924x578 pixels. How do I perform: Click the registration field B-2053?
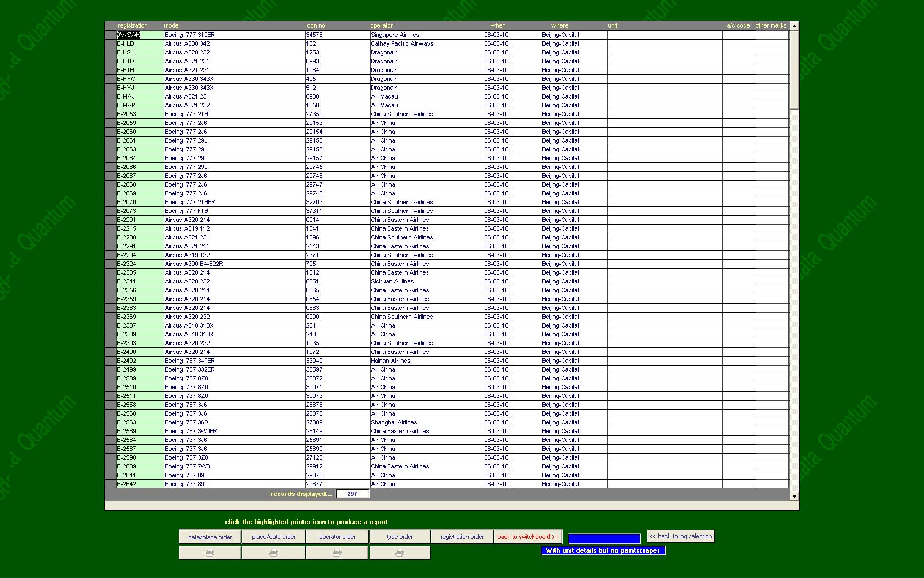pyautogui.click(x=140, y=114)
